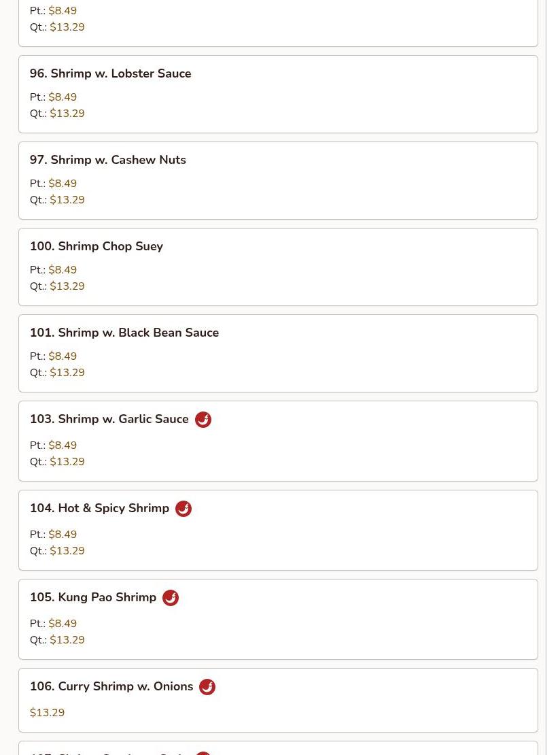This screenshot has width=560, height=755.
Task: Click quart price of Shrimp w. Cashew Nuts
Action: pyautogui.click(x=67, y=200)
